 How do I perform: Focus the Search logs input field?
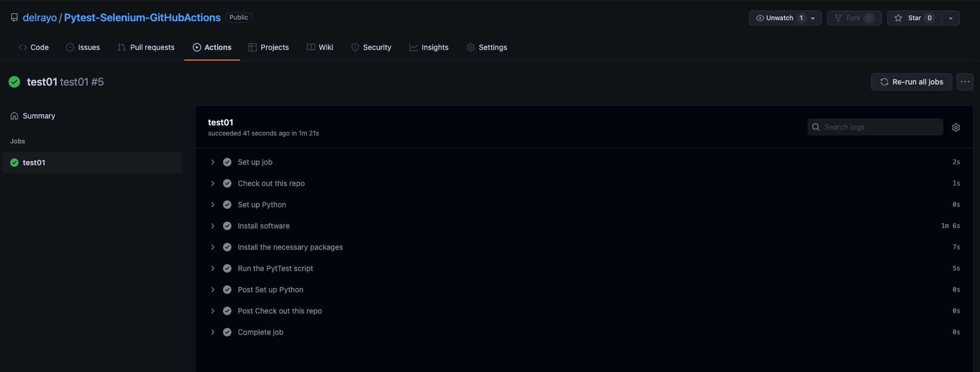[x=875, y=127]
